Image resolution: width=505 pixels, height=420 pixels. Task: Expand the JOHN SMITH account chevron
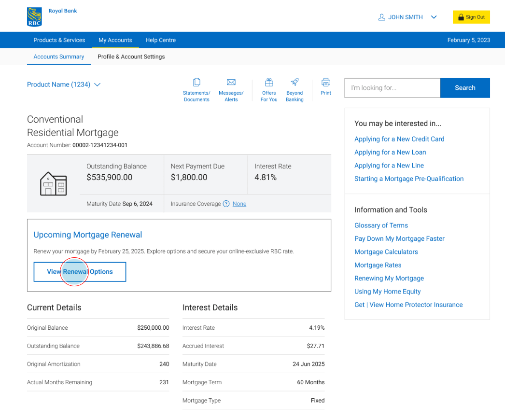point(434,17)
